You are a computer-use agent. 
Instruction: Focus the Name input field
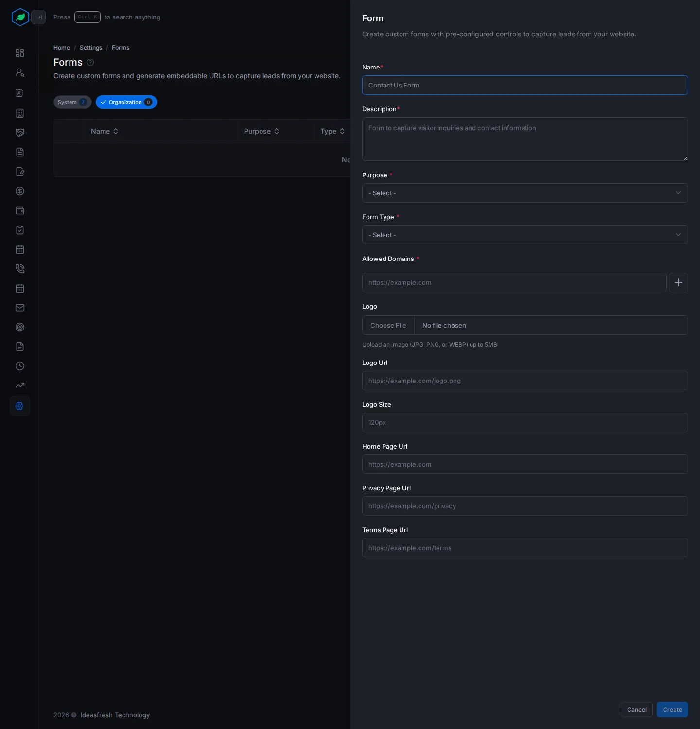[x=525, y=85]
